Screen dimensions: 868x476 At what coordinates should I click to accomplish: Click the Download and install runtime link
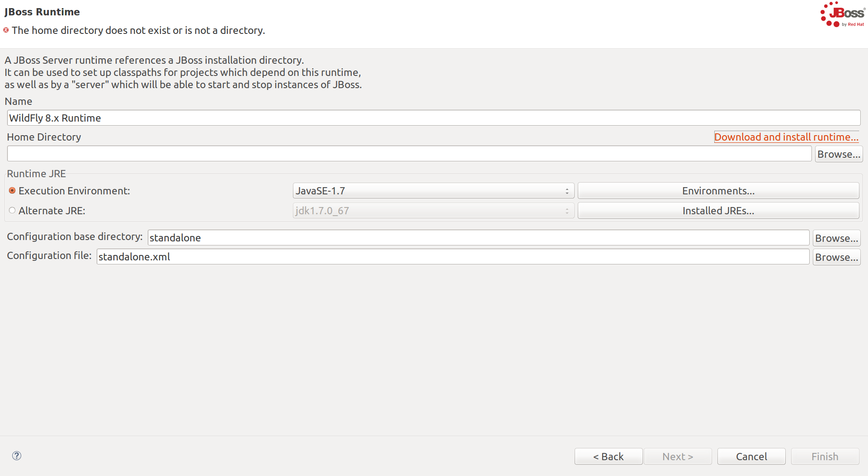click(x=786, y=137)
